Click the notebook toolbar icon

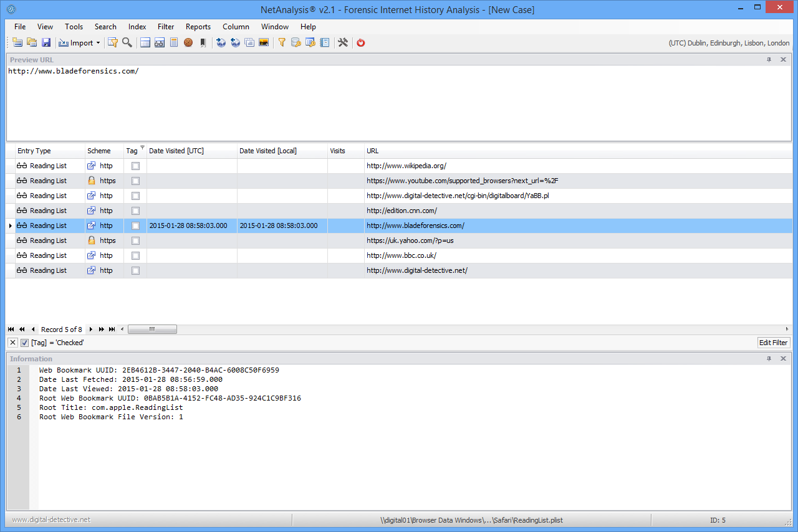pos(325,42)
